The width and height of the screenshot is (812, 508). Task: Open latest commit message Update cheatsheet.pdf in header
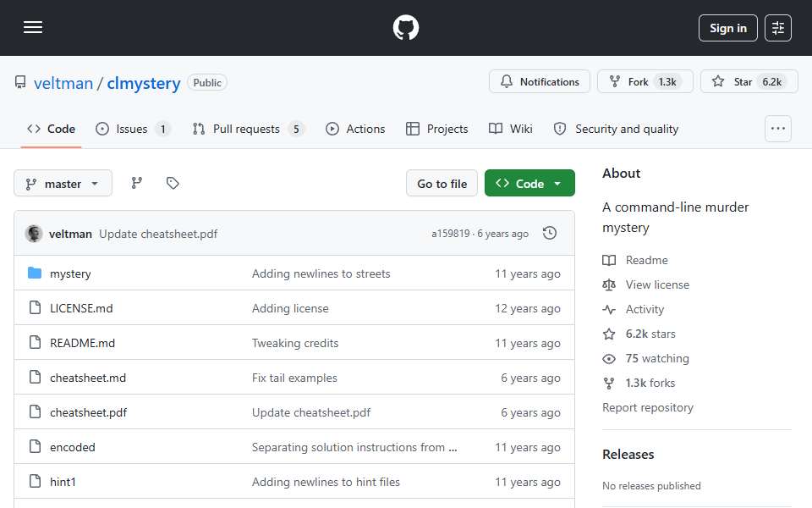(x=158, y=234)
